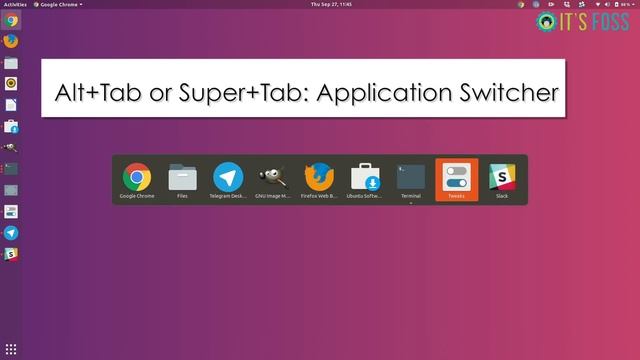
Task: Select Telegram Desktop in the application switcher
Action: click(x=228, y=180)
